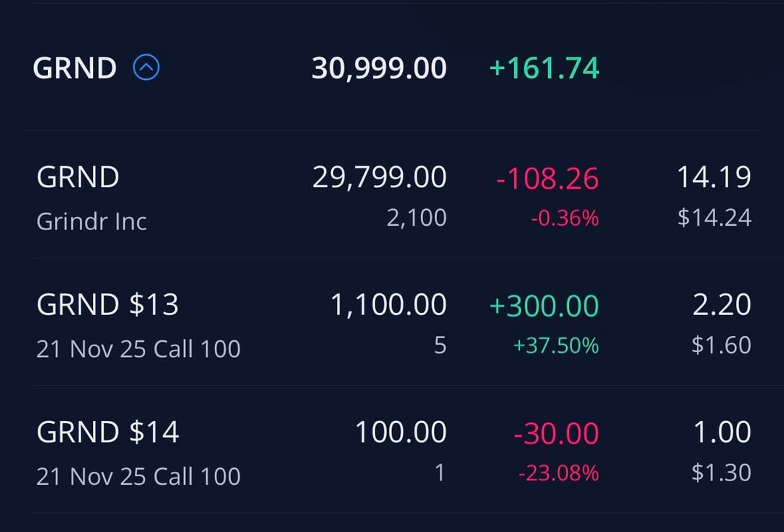Select group total value 30,999.00
The width and height of the screenshot is (784, 532).
click(x=379, y=68)
